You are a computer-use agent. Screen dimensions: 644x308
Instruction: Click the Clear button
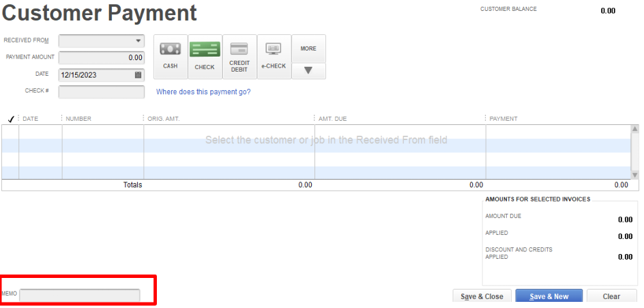tap(611, 296)
